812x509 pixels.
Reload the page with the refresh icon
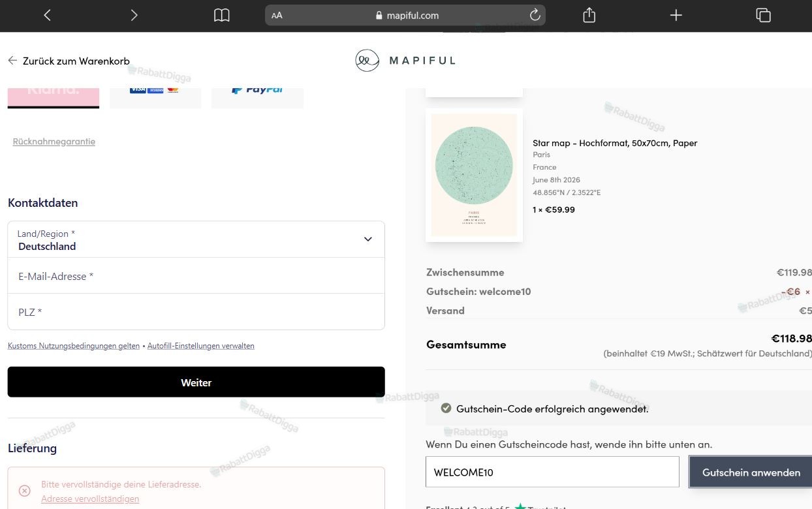[535, 15]
